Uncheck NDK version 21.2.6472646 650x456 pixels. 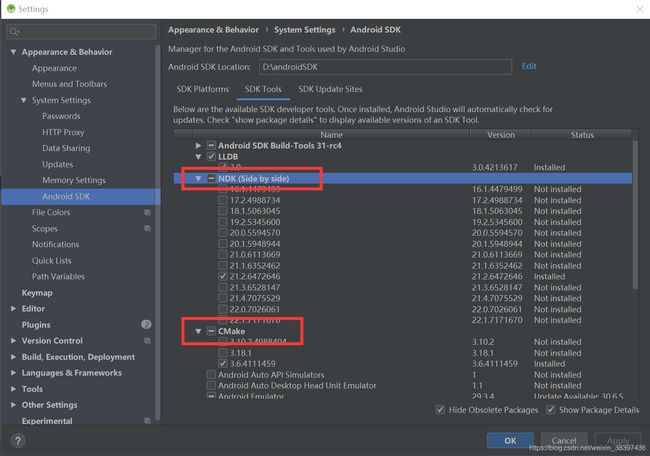pos(223,276)
